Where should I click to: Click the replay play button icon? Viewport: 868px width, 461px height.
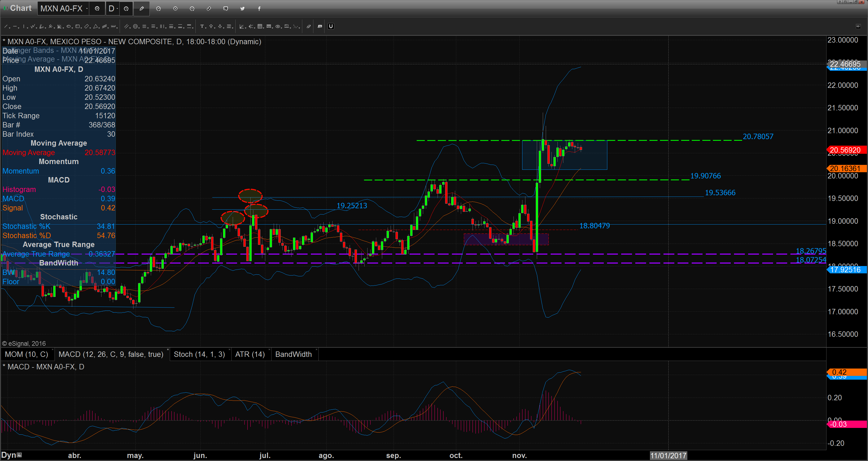175,8
